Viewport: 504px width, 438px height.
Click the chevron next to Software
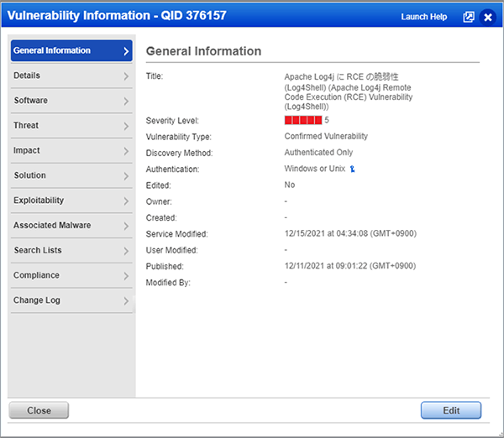[126, 102]
